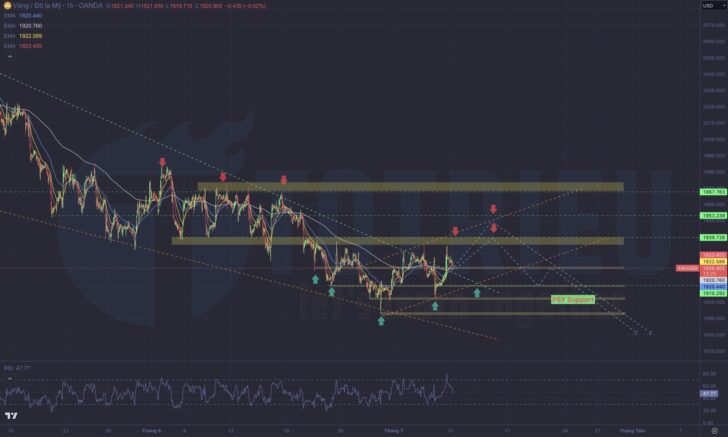
Task: Click the 1953.238 price label on axis
Action: point(713,215)
